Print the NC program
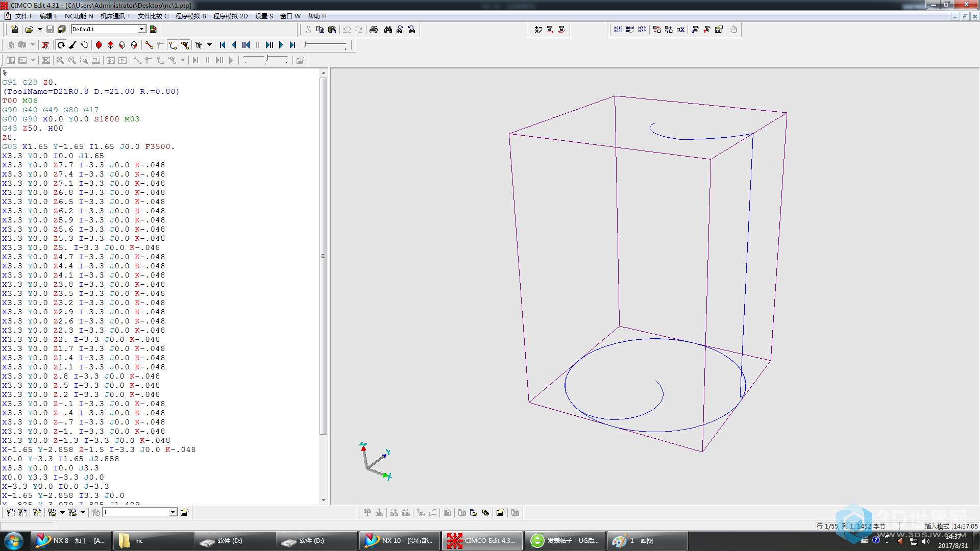Image resolution: width=980 pixels, height=551 pixels. 374,30
